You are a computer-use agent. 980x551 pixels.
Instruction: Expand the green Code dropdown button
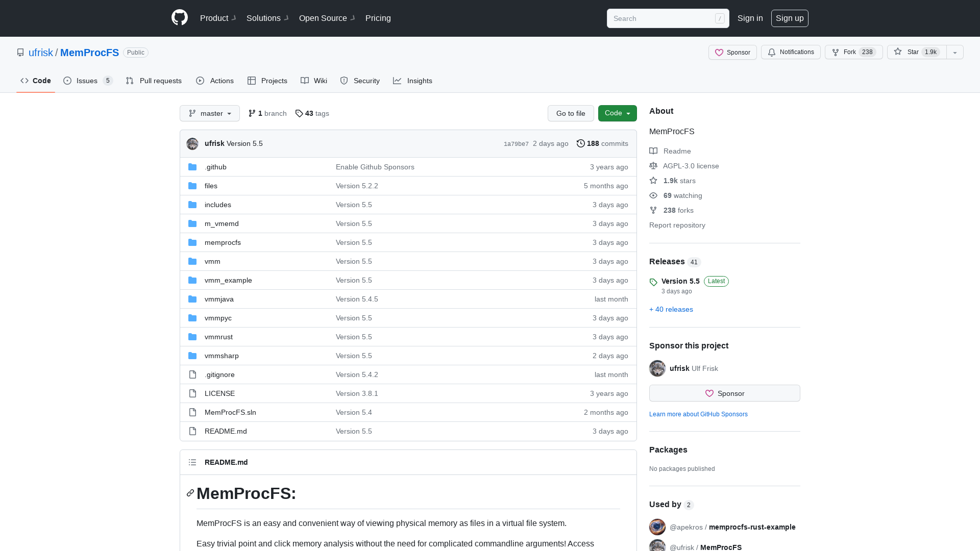pos(618,113)
